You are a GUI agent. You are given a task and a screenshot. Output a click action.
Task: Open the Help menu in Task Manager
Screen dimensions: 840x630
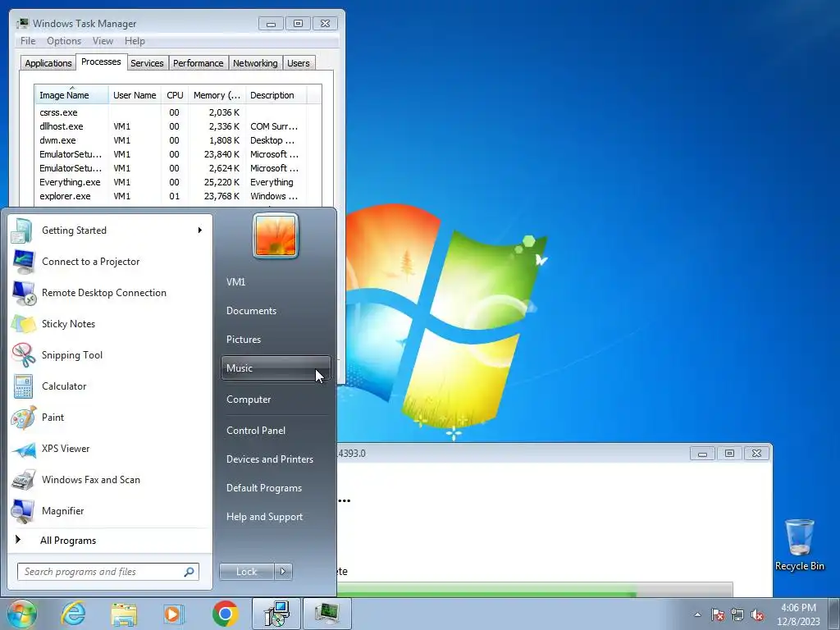135,41
